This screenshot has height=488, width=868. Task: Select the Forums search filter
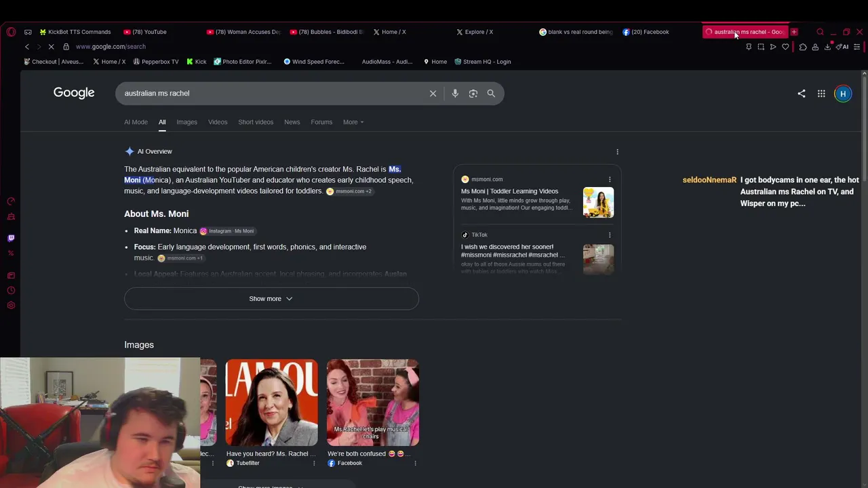coord(321,122)
